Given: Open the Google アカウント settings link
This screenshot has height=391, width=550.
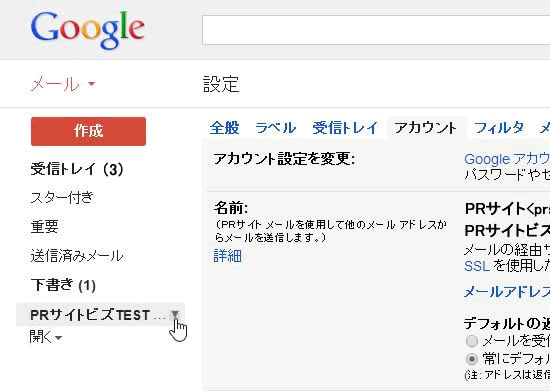Looking at the screenshot, I should point(507,159).
